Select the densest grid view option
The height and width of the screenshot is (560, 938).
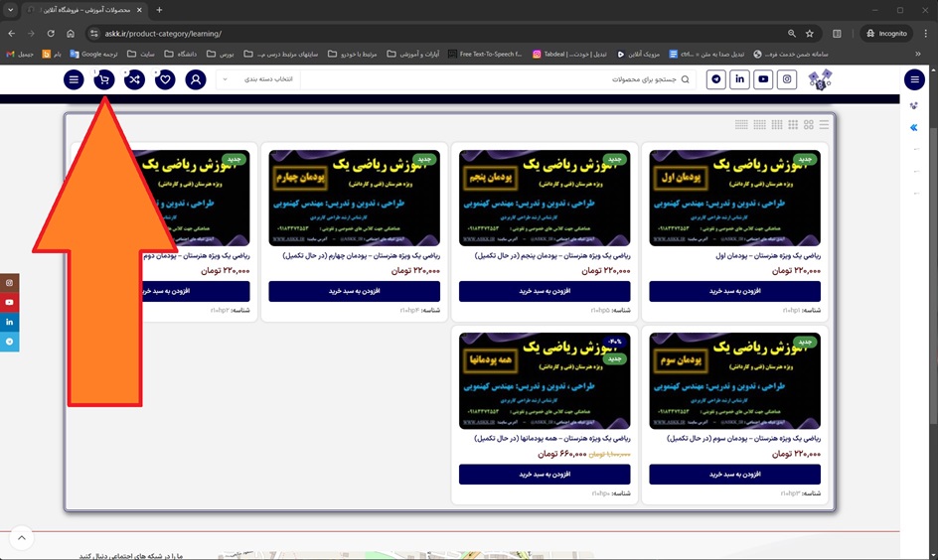[x=741, y=125]
